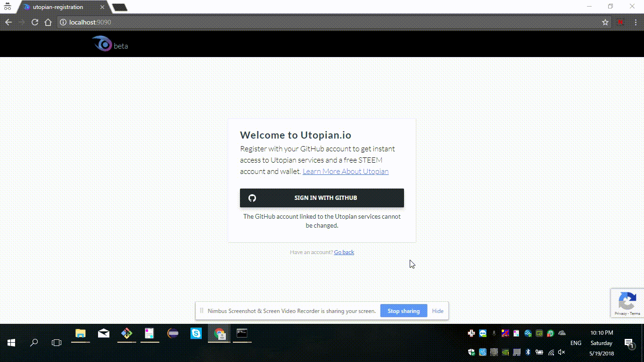Hide the Nimbus screen sharing bar
This screenshot has height=362, width=644.
click(438, 311)
